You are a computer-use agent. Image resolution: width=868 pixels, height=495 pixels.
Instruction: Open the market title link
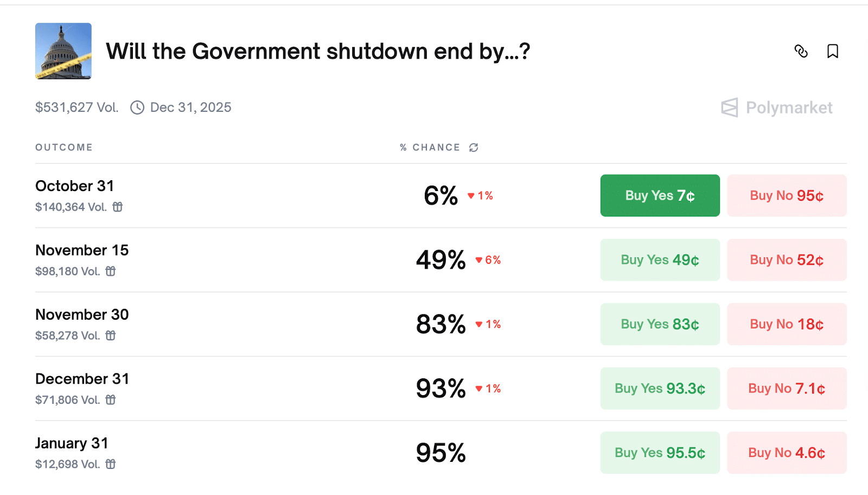tap(318, 52)
